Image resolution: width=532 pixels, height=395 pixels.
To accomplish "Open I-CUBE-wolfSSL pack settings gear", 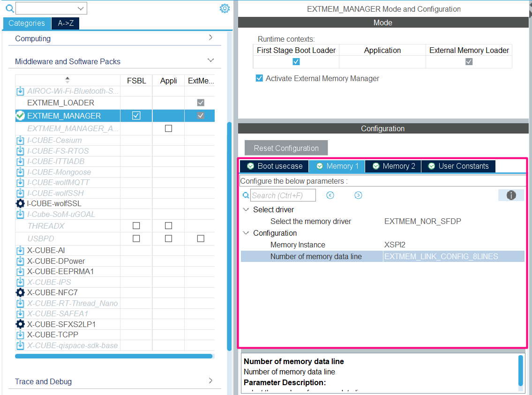I will pyautogui.click(x=20, y=204).
